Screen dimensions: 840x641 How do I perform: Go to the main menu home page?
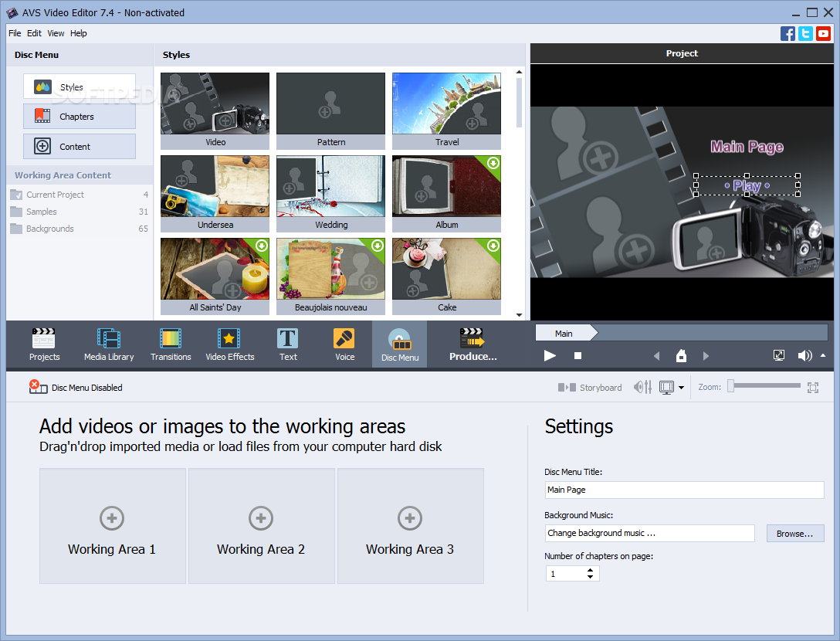tap(681, 355)
